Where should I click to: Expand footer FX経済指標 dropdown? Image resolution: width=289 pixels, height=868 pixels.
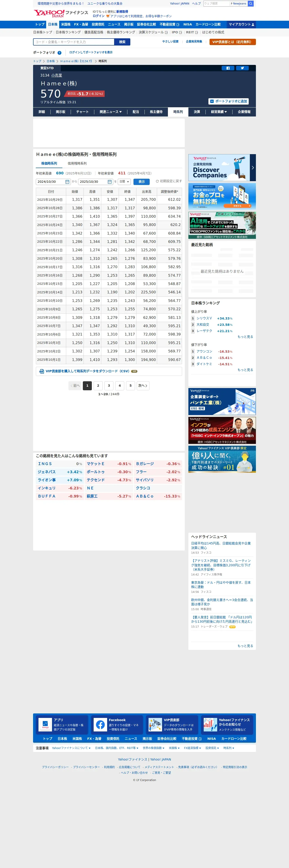(192, 748)
